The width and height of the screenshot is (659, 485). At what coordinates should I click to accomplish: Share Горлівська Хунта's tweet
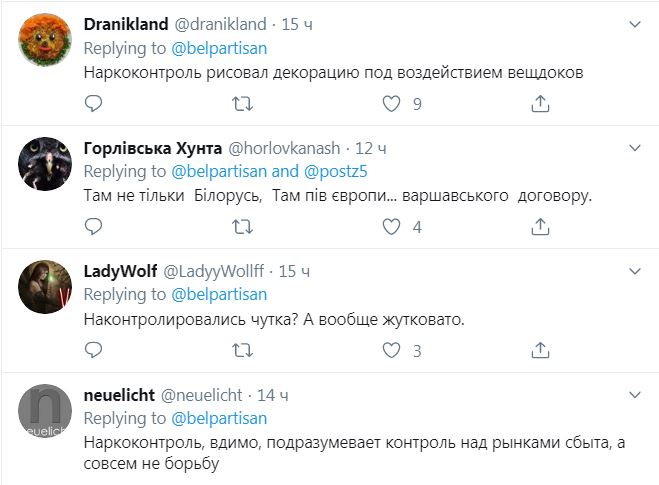coord(540,227)
